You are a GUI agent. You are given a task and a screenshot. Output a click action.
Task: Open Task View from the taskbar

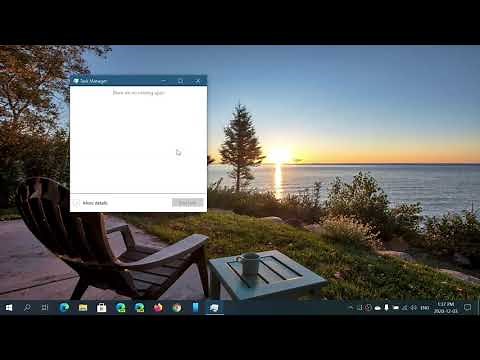point(45,308)
